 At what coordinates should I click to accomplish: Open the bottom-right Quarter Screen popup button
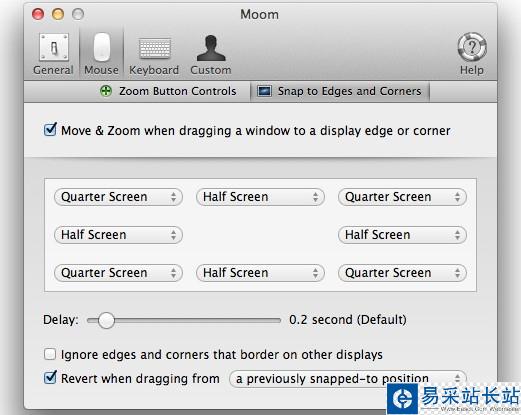pyautogui.click(x=402, y=273)
